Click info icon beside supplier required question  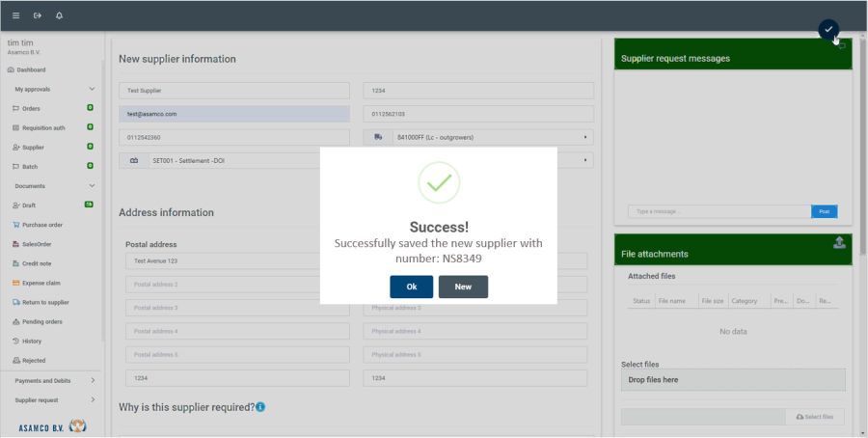tap(260, 407)
